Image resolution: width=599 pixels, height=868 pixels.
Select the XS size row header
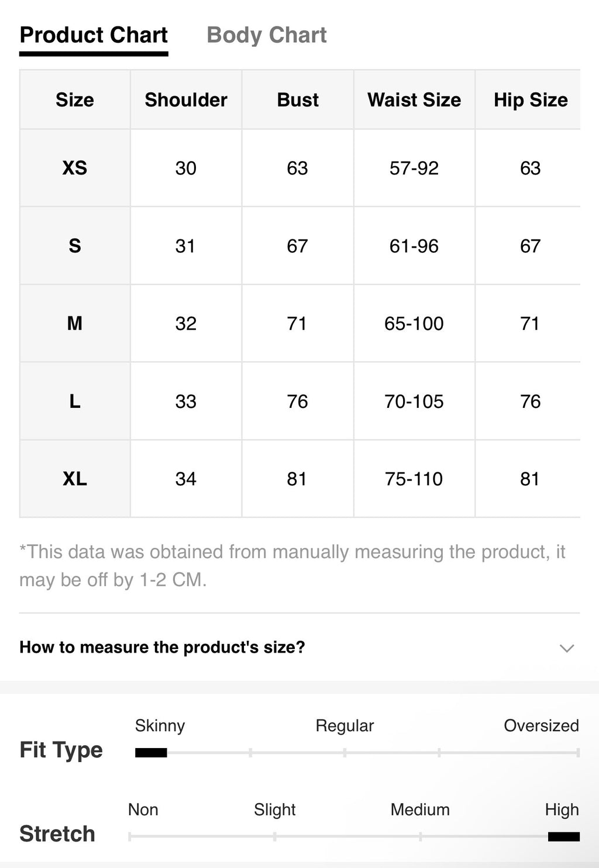tap(75, 168)
